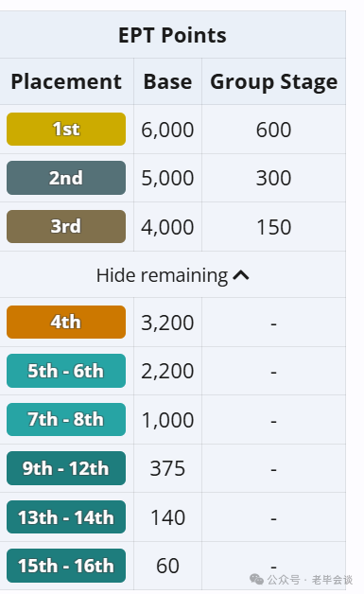
Task: Click the WeChat logo in the watermark
Action: 256,579
